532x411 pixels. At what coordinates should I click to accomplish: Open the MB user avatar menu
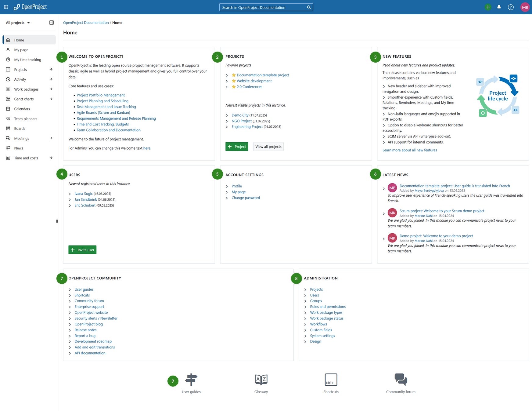click(525, 7)
